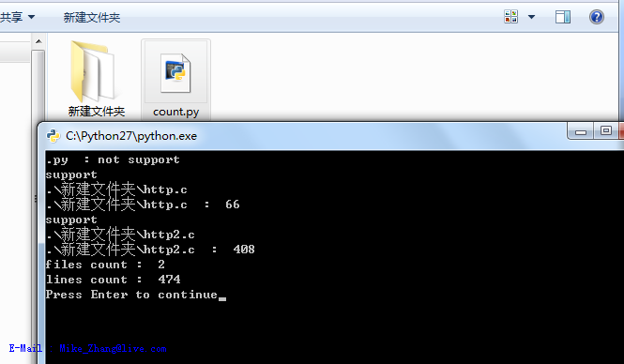
Task: Click the C:\Python27\python.exe title text
Action: [x=131, y=136]
